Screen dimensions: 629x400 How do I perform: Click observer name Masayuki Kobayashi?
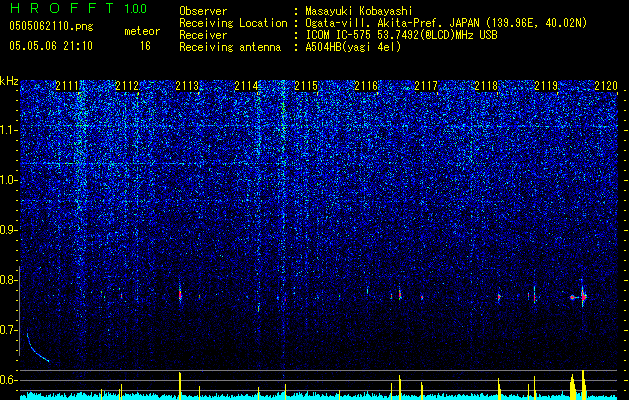[x=359, y=11]
